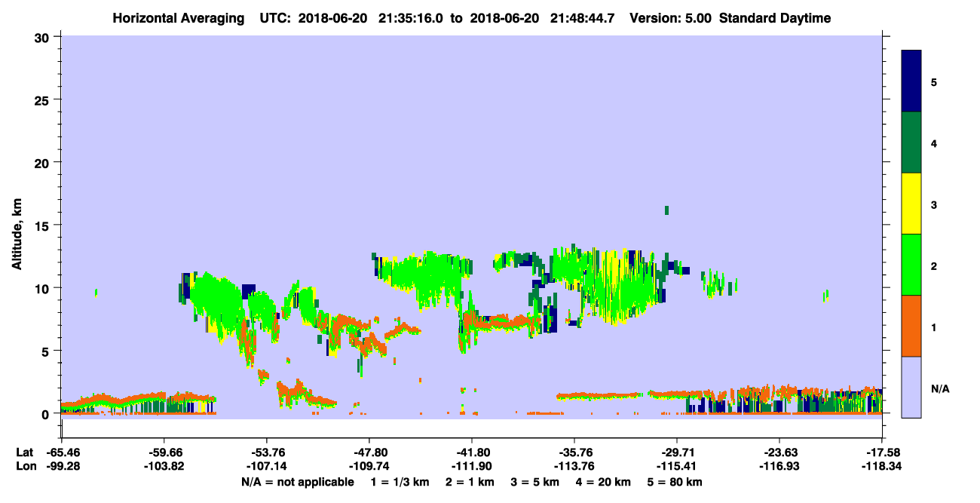Image resolution: width=980 pixels, height=503 pixels.
Task: Click the start time '21:35:16.0' in title
Action: (412, 18)
